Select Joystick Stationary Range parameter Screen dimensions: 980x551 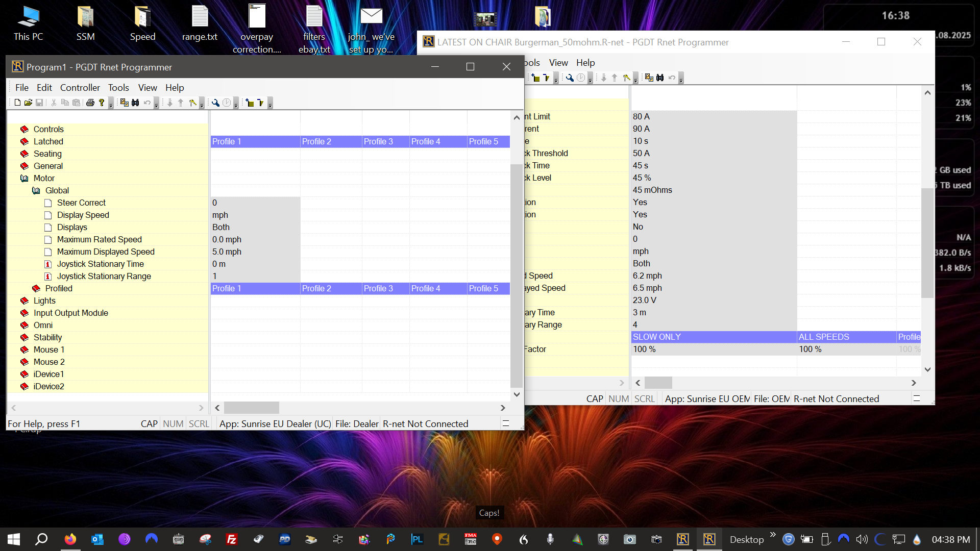click(104, 276)
